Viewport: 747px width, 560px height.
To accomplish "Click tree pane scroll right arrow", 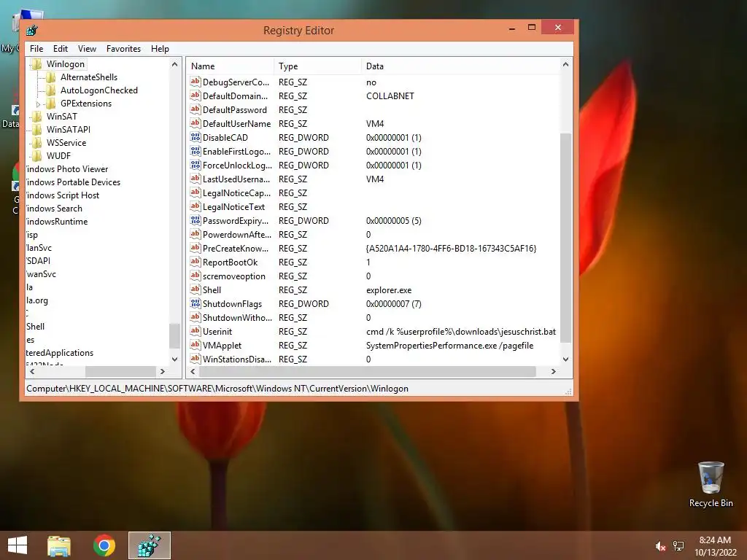I will pyautogui.click(x=163, y=371).
